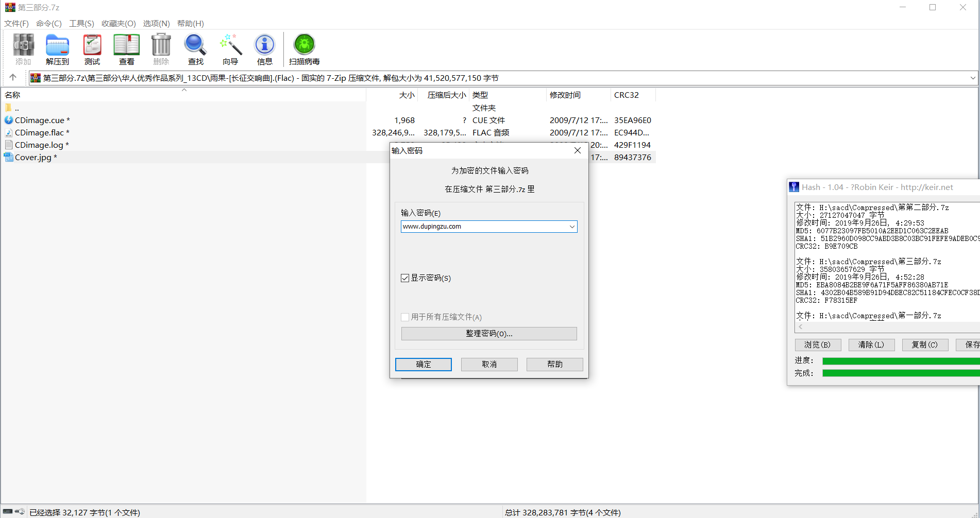This screenshot has height=518, width=980.
Task: Sort by the CRC32 column header
Action: (x=626, y=95)
